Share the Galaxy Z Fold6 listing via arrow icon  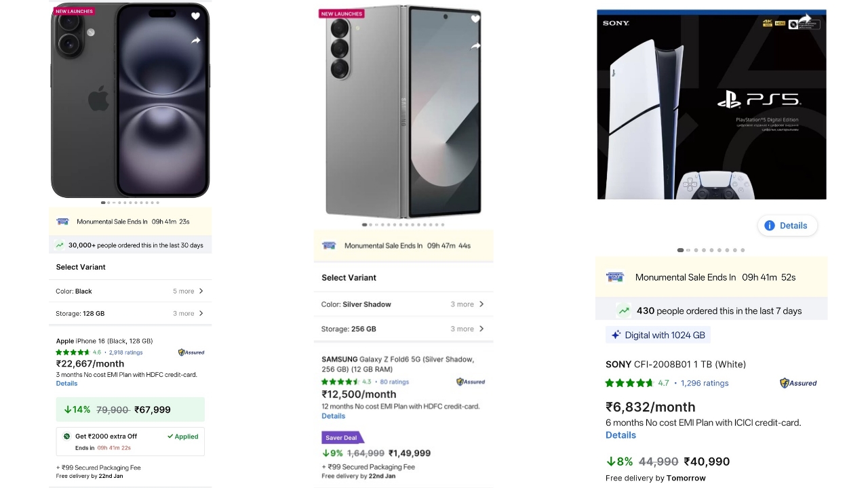(475, 45)
